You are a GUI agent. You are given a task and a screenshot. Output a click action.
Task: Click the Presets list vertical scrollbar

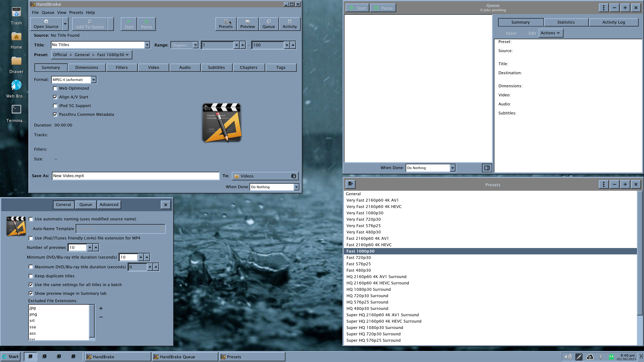(x=640, y=253)
